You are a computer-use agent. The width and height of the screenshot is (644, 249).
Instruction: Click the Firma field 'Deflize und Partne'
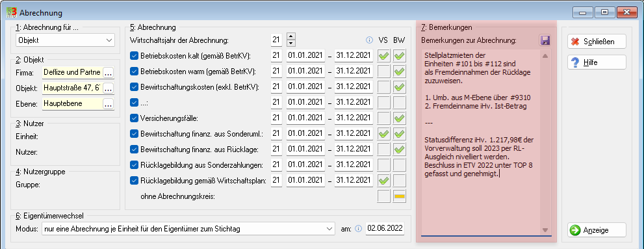[72, 73]
